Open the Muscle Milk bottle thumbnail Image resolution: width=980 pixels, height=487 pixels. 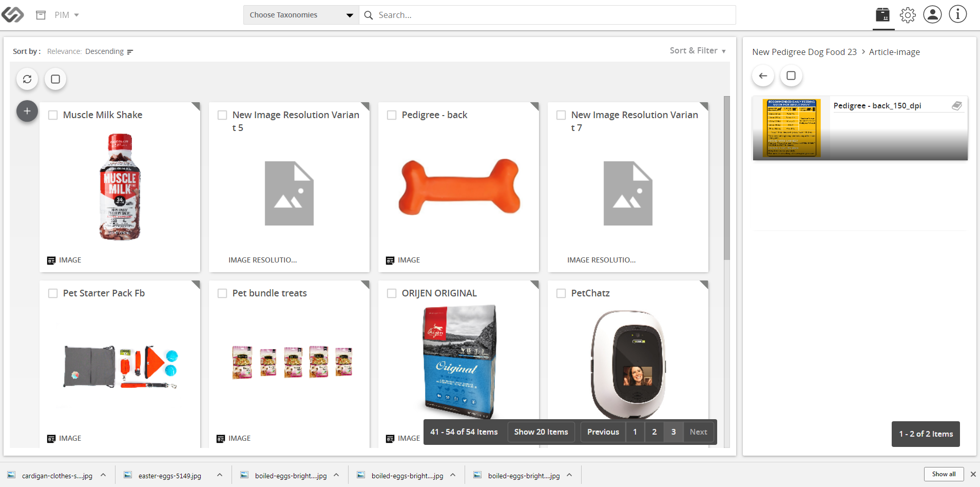click(x=120, y=187)
